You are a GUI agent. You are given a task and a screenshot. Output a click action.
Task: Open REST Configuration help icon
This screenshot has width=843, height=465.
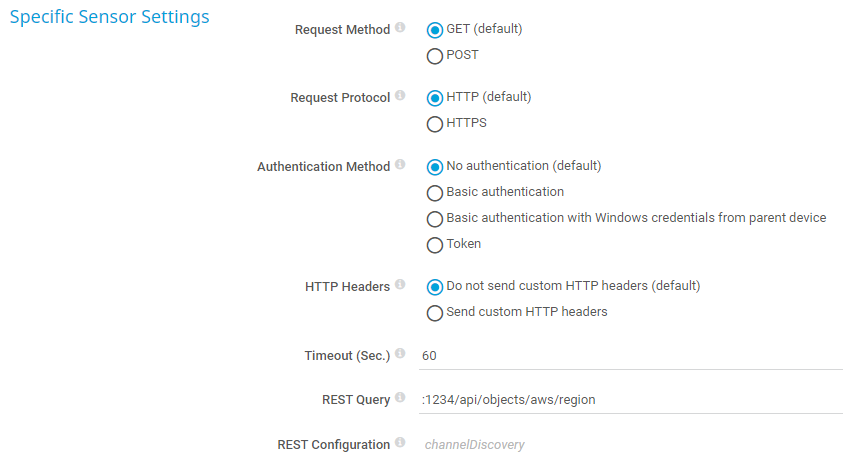click(x=400, y=443)
